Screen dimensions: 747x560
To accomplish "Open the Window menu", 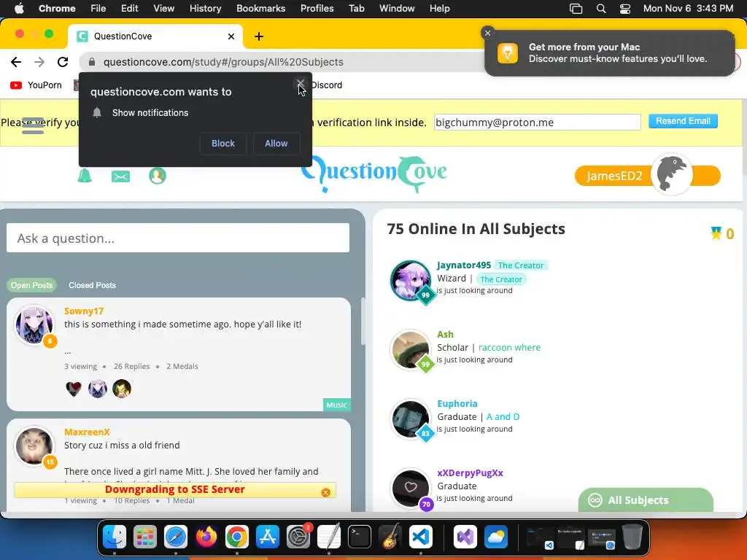I will click(397, 9).
